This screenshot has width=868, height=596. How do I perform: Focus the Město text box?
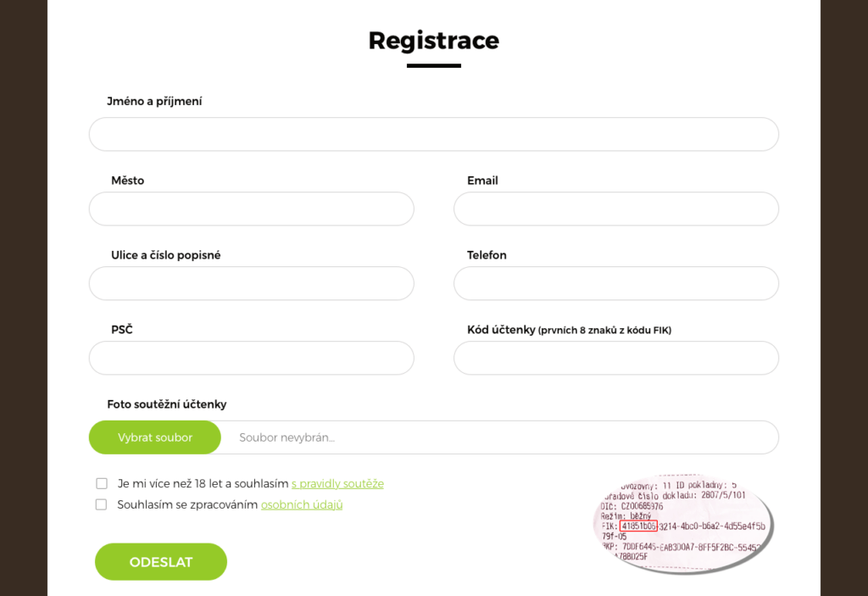[x=251, y=209]
